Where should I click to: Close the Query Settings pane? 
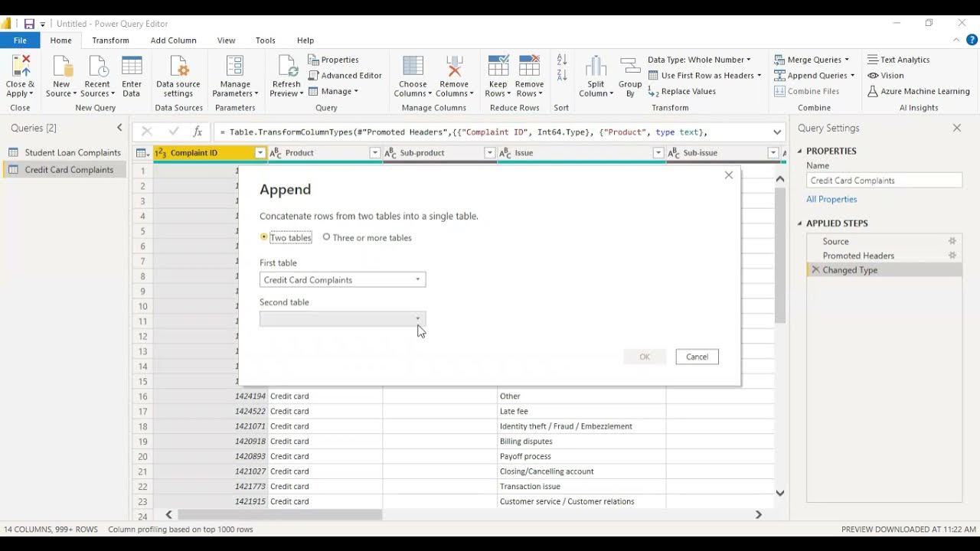[957, 128]
